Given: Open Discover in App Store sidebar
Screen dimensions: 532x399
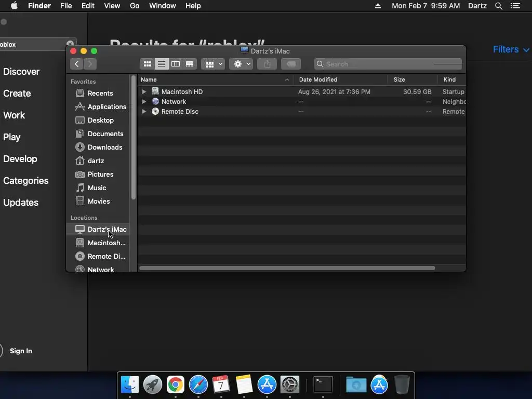Looking at the screenshot, I should pyautogui.click(x=21, y=72).
